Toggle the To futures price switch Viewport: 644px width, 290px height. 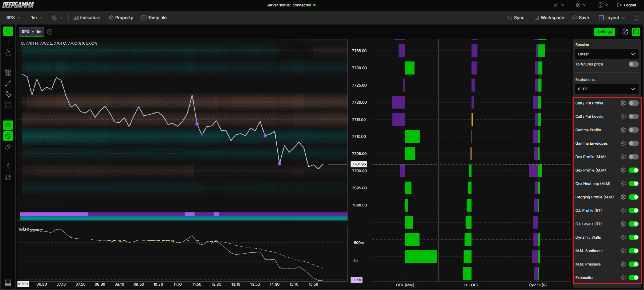(x=633, y=64)
